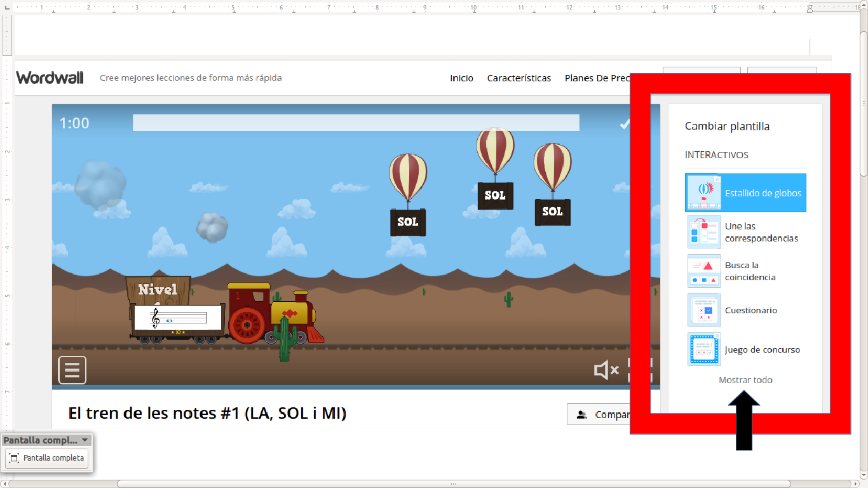The height and width of the screenshot is (488, 868).
Task: Click the game timer progress bar
Action: coord(356,123)
